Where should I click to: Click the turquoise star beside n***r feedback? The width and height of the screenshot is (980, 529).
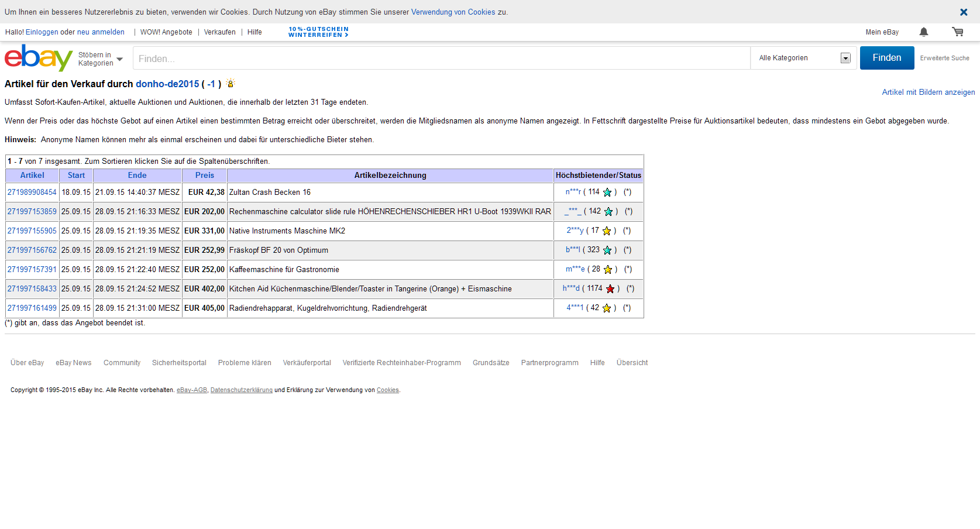(x=607, y=193)
